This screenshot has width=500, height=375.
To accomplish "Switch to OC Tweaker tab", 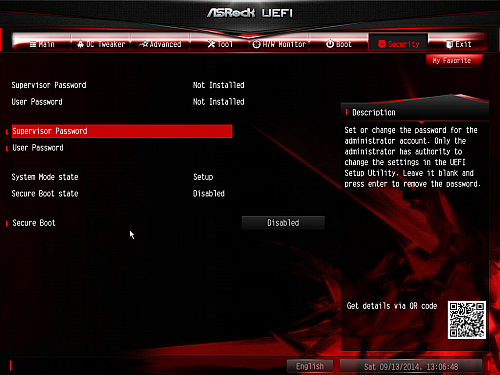I will (101, 44).
